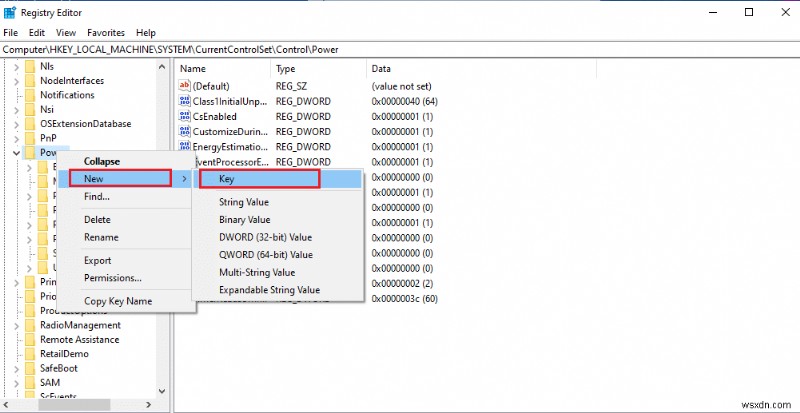Click the RadioManagement folder icon

point(31,325)
